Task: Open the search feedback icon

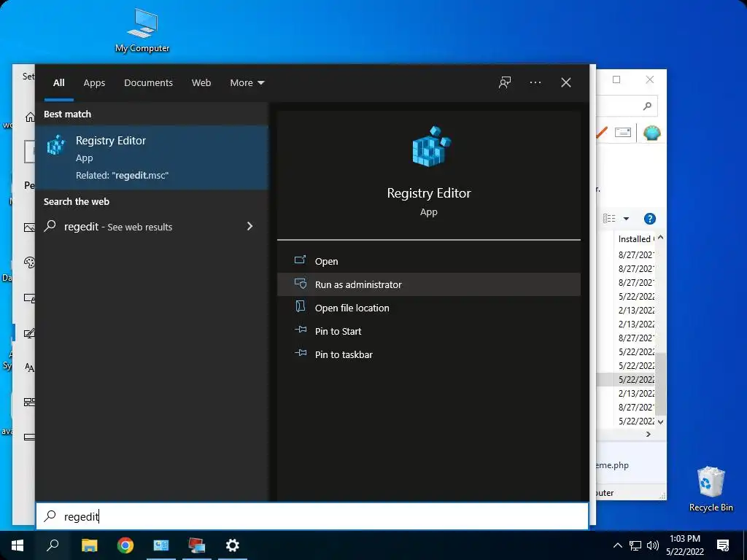Action: pos(505,83)
